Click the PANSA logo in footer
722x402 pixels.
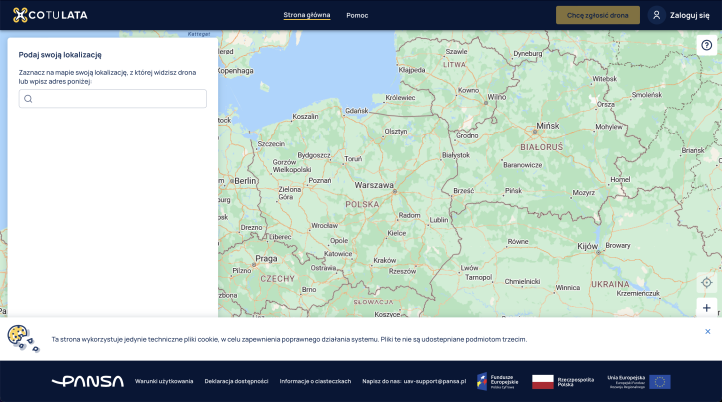[88, 381]
